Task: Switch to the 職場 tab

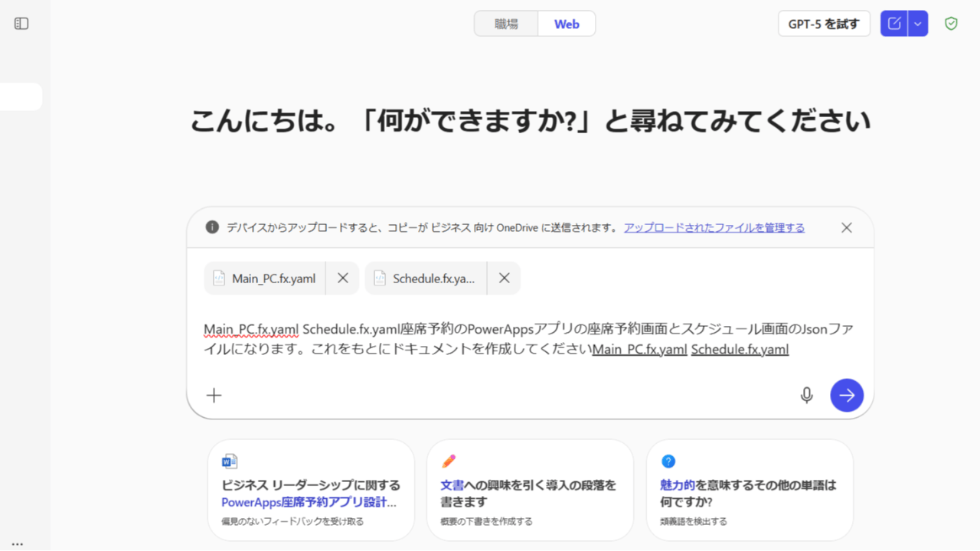Action: click(506, 24)
